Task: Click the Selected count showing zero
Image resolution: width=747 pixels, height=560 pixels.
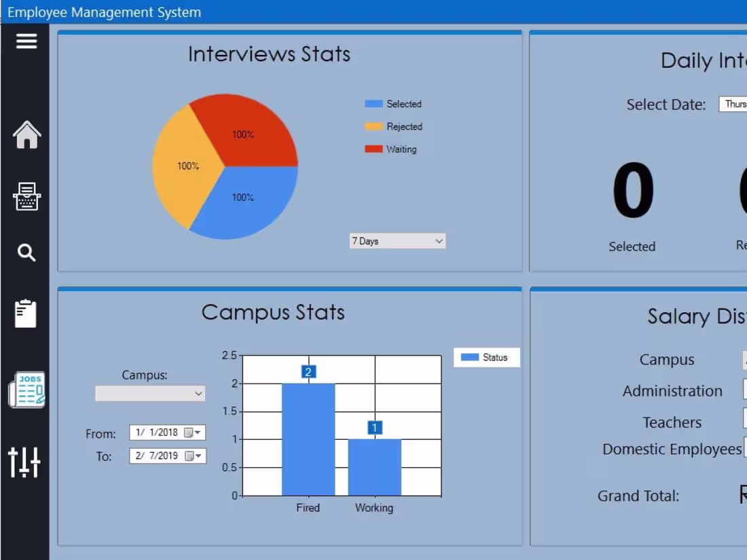Action: click(632, 191)
